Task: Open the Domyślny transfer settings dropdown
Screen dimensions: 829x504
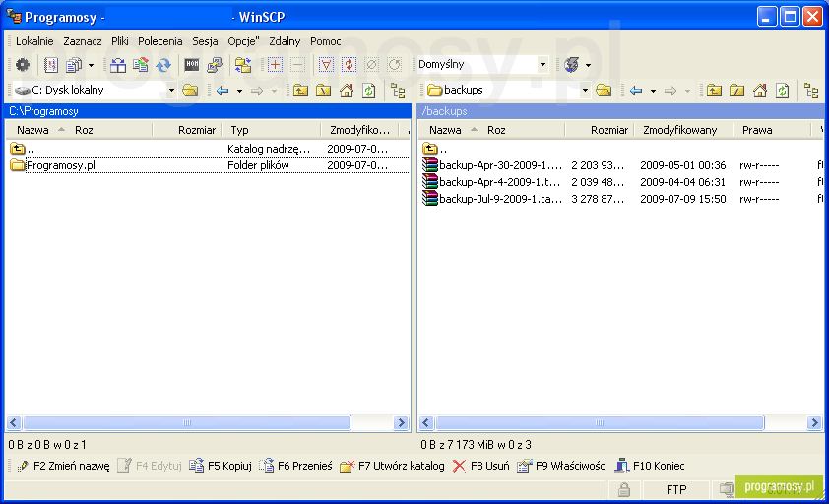Action: (542, 65)
